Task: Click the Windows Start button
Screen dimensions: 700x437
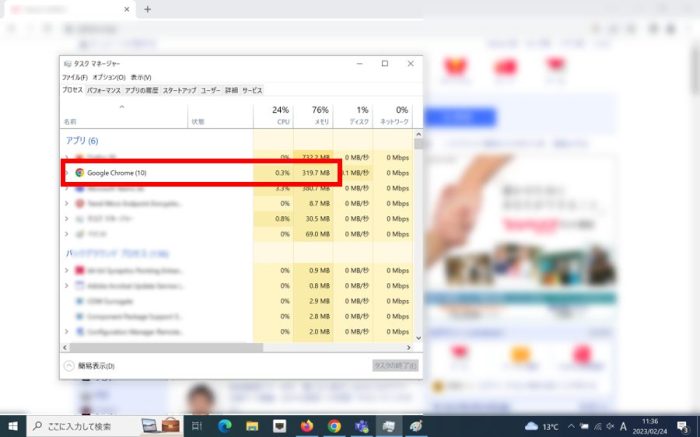Action: point(14,426)
